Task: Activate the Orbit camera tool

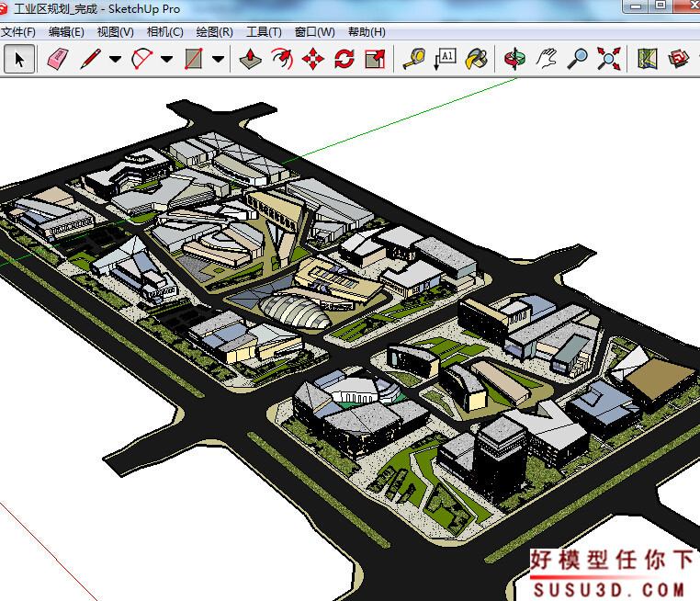Action: 514,59
